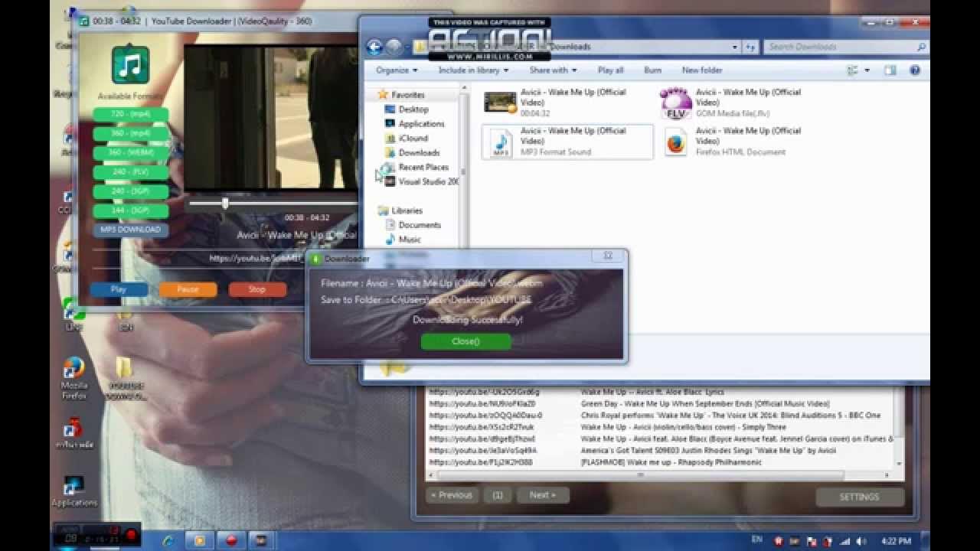Screen dimensions: 980x551
Task: Open the Include in library menu
Action: tap(473, 70)
